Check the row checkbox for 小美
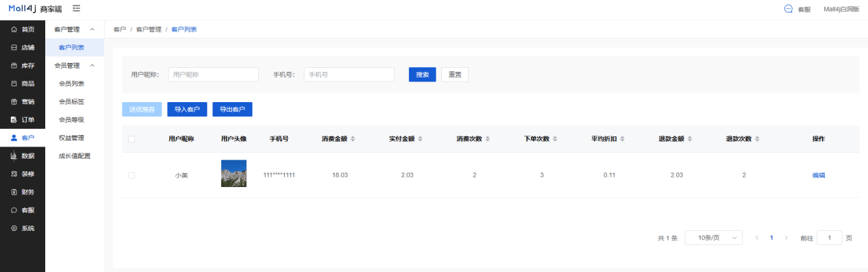 132,175
